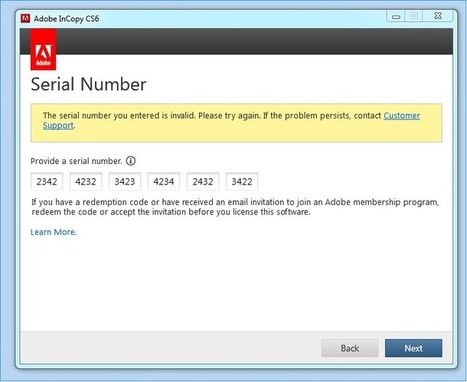The height and width of the screenshot is (382, 467).
Task: Select the serial field containing 2342
Action: tap(47, 182)
